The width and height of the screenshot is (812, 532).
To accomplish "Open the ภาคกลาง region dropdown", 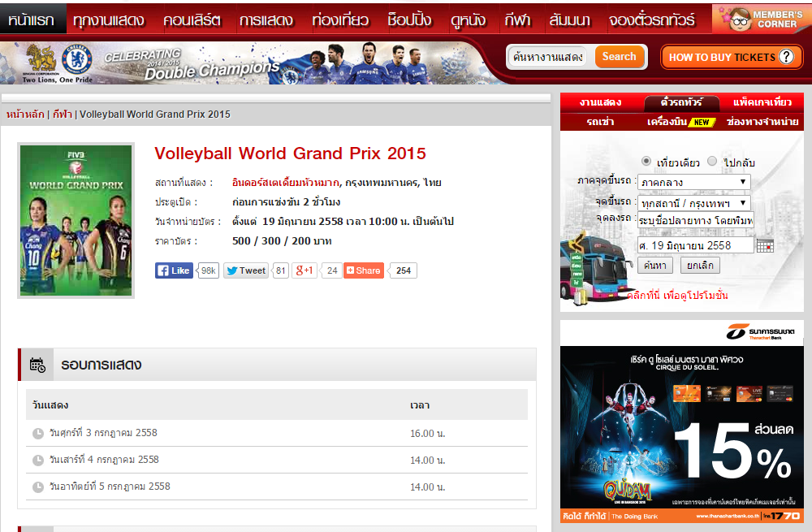I will pyautogui.click(x=694, y=182).
